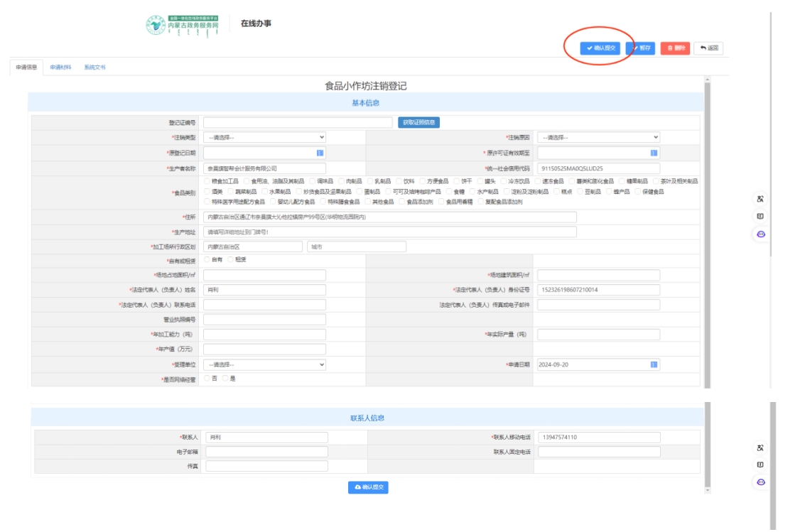805x532 pixels.
Task: Open the robot assistant icon in right sidebar
Action: [760, 234]
